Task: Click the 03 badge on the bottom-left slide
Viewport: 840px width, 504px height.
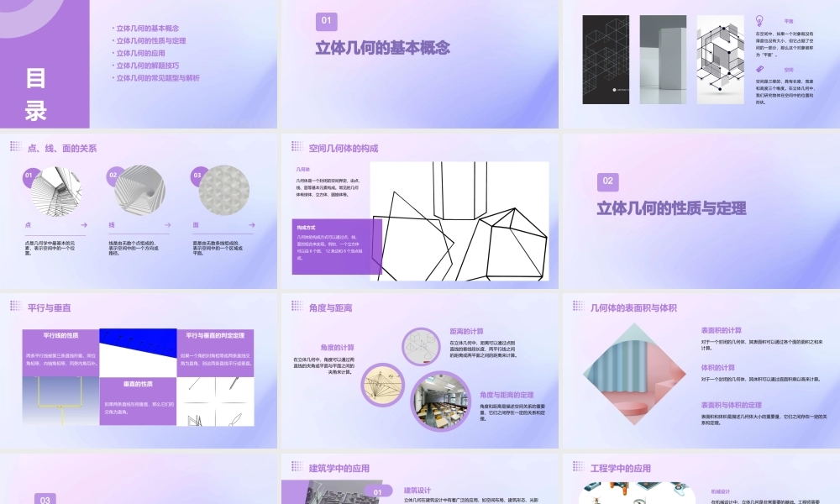Action: point(45,499)
